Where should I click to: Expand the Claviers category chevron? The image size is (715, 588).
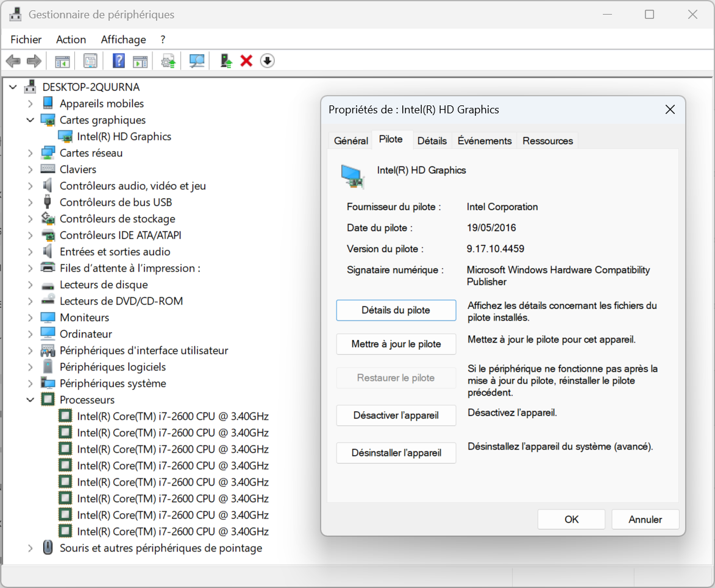[x=30, y=169]
